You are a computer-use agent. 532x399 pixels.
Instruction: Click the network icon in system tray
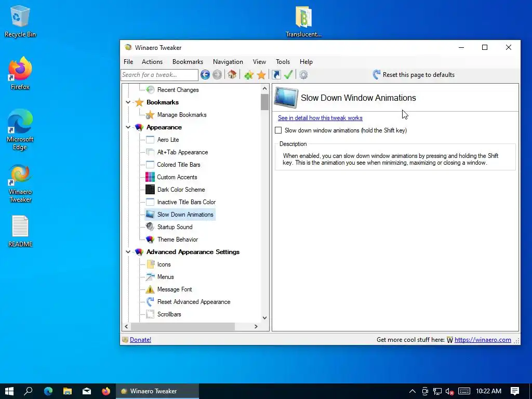[437, 392]
